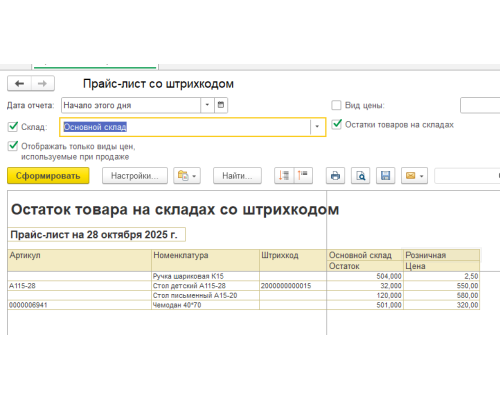Select price value 550,00
Image resolution: width=500 pixels, height=400 pixels.
(442, 286)
